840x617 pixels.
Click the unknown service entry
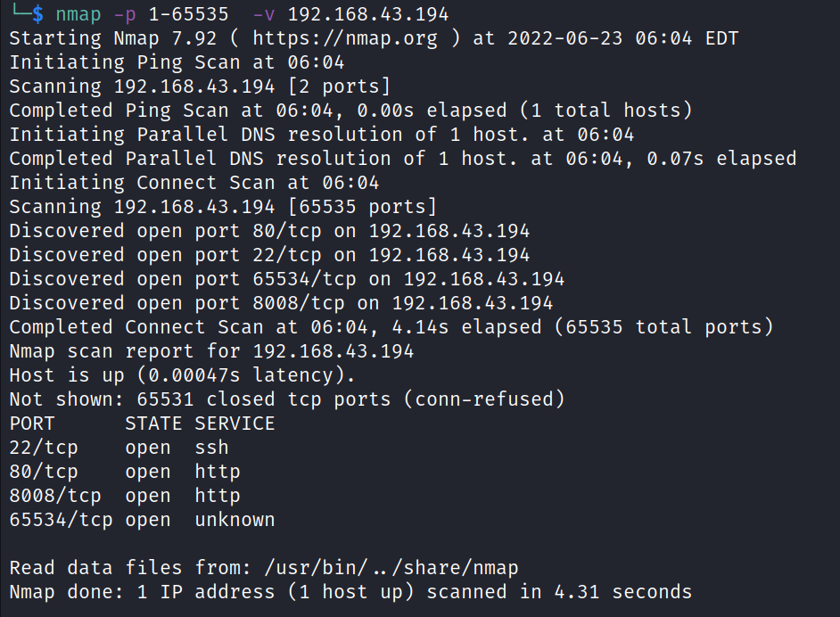235,520
